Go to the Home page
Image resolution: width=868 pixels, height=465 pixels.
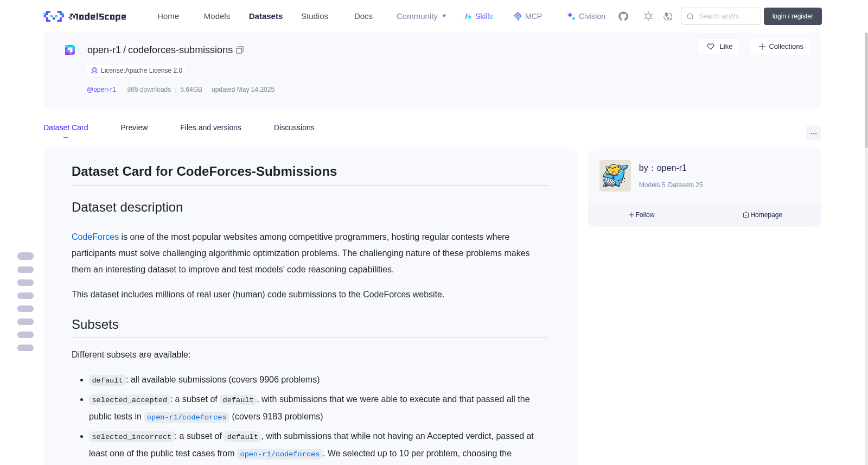pos(168,16)
